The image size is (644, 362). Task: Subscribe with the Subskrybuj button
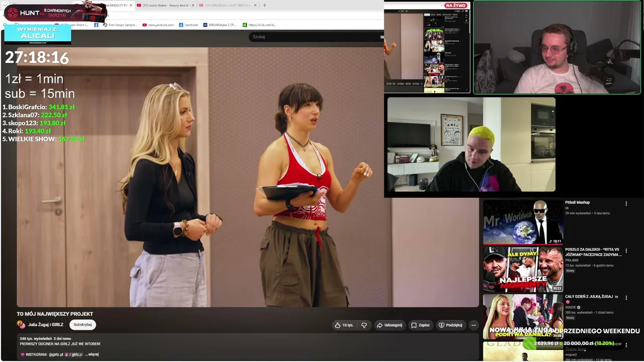pyautogui.click(x=83, y=325)
